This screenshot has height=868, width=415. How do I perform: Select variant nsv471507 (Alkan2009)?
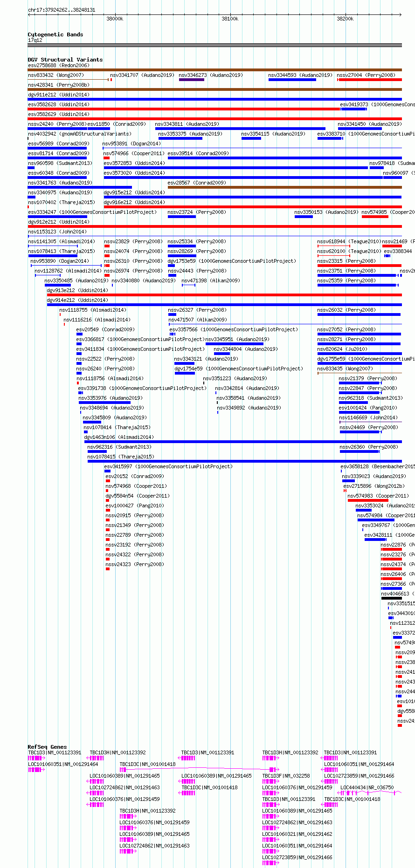pos(197,320)
